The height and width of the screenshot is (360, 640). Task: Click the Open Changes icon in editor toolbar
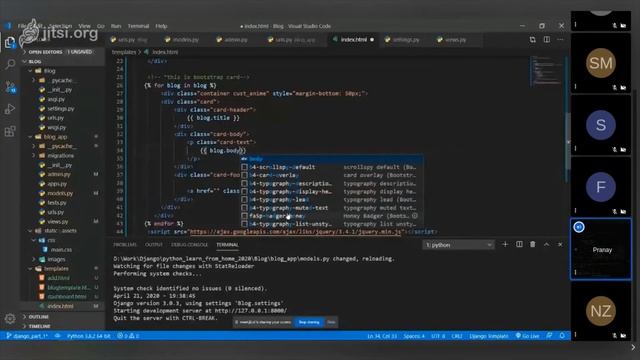tap(533, 40)
